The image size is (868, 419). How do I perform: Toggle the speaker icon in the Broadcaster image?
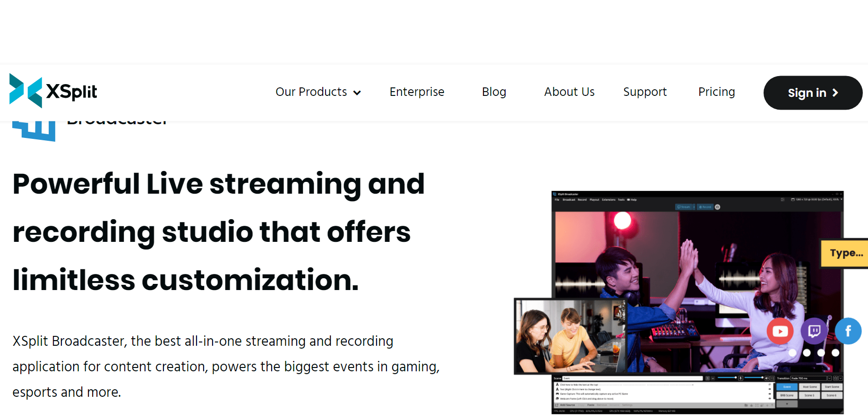tap(767, 378)
